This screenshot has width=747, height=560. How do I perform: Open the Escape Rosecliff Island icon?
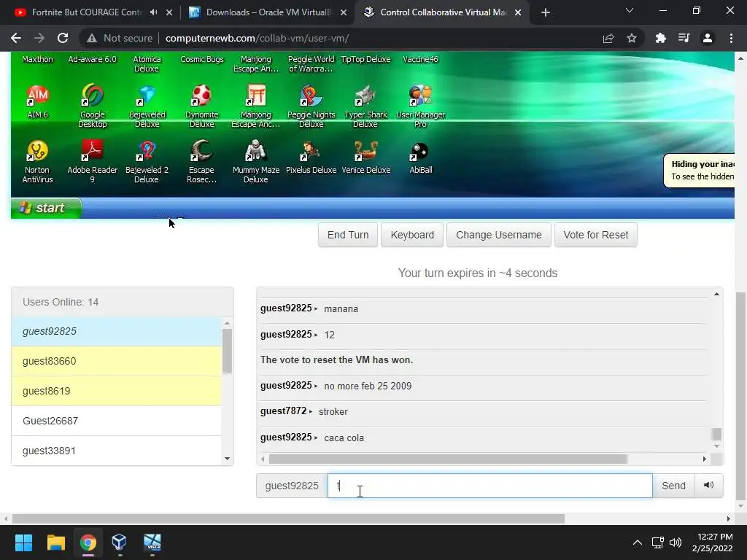pos(201,161)
